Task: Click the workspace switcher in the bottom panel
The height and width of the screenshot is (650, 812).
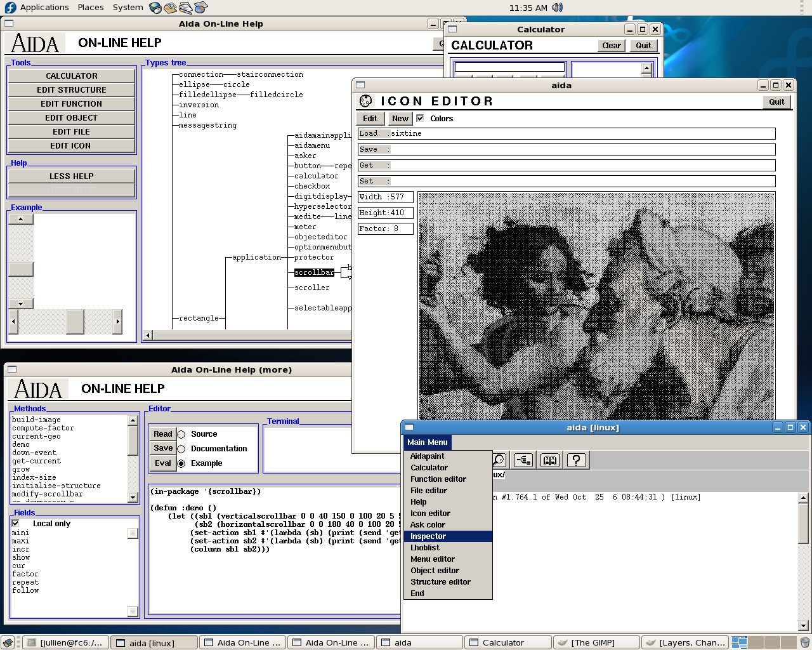Action: pos(763,642)
